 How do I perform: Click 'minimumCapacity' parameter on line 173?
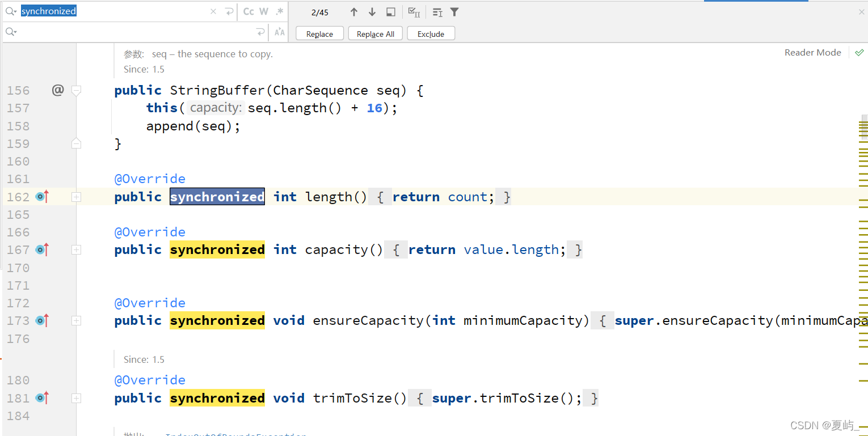(523, 320)
